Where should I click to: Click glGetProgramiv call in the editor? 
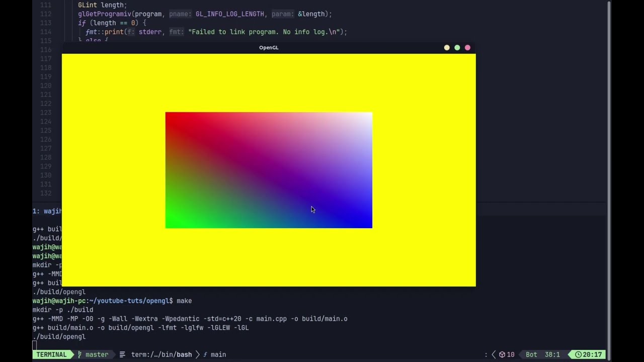[x=105, y=14]
